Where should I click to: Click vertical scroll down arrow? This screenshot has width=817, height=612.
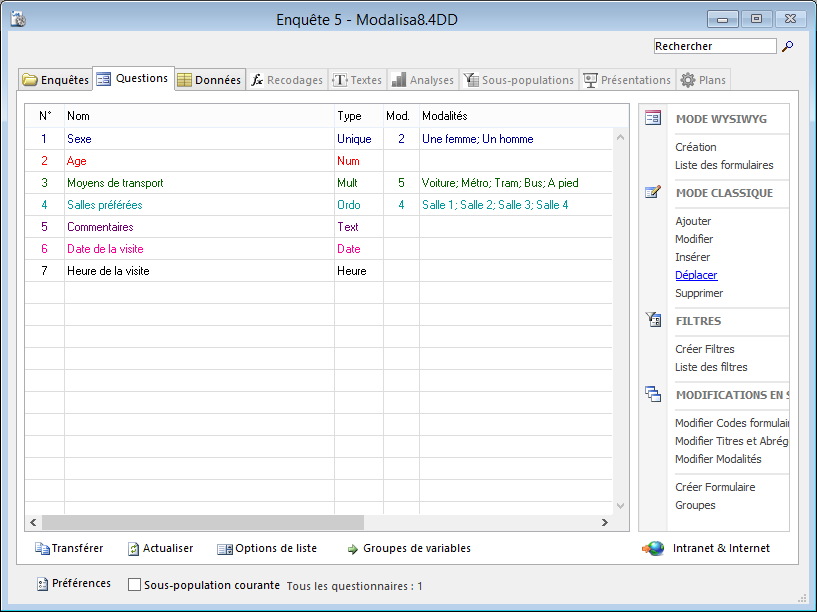[x=620, y=506]
